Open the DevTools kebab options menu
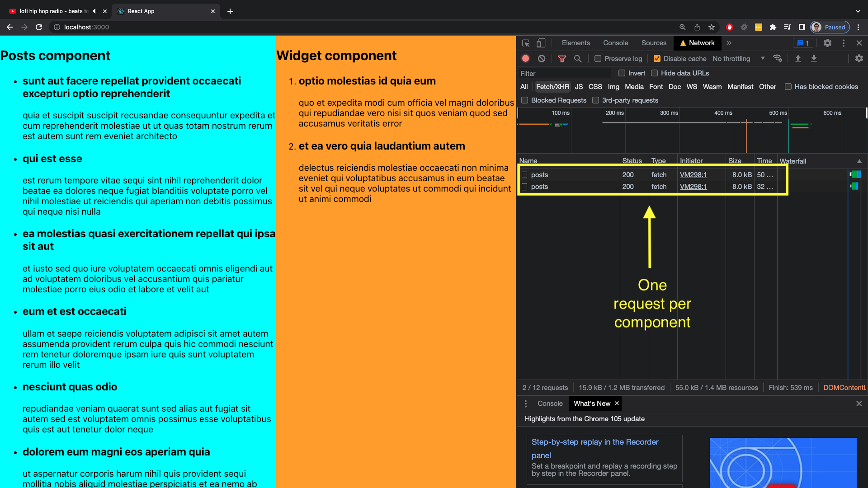868x488 pixels. point(844,43)
